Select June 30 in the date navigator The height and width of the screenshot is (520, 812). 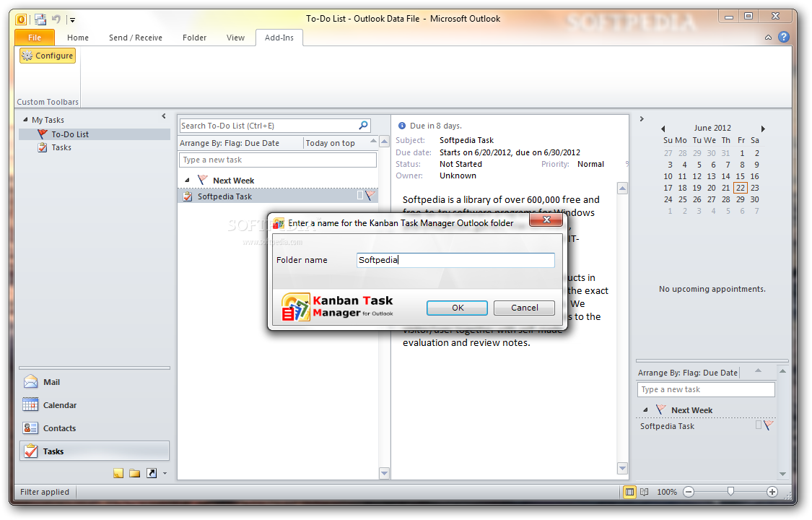pos(754,199)
